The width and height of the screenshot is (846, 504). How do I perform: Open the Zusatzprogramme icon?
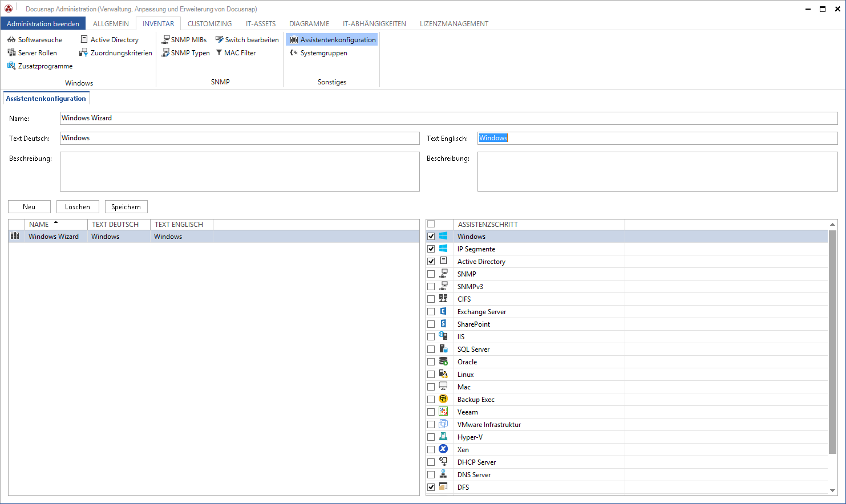pos(11,66)
